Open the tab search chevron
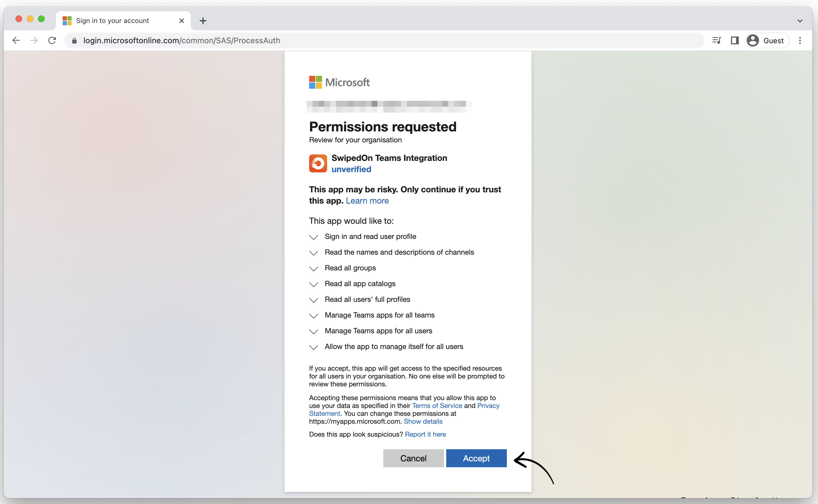Screen dimensions: 818x504 point(800,21)
